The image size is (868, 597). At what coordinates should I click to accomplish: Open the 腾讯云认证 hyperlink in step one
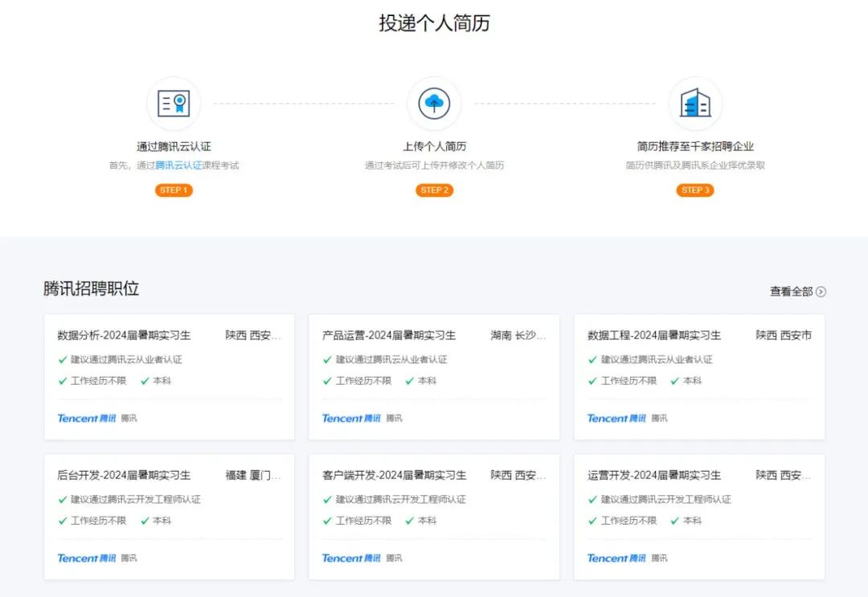click(x=178, y=166)
